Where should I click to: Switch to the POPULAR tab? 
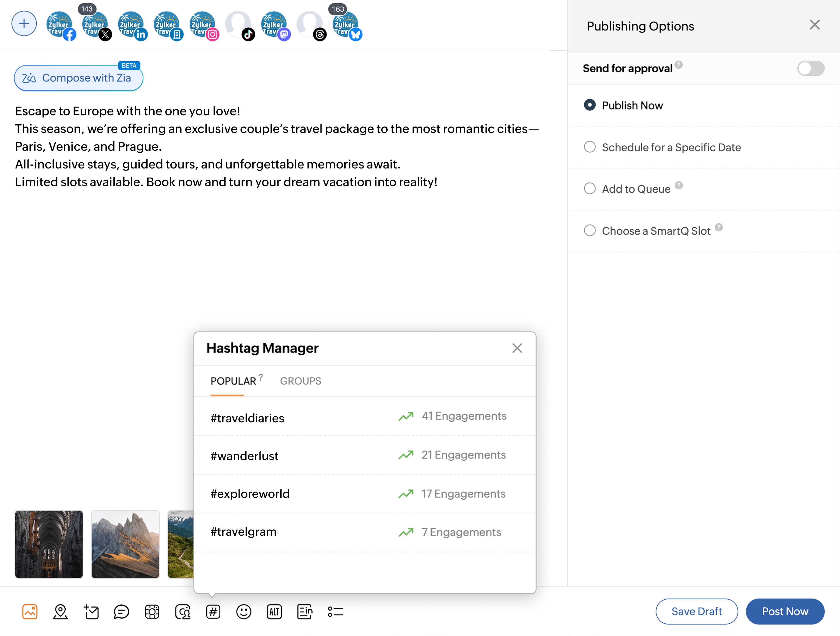(233, 381)
